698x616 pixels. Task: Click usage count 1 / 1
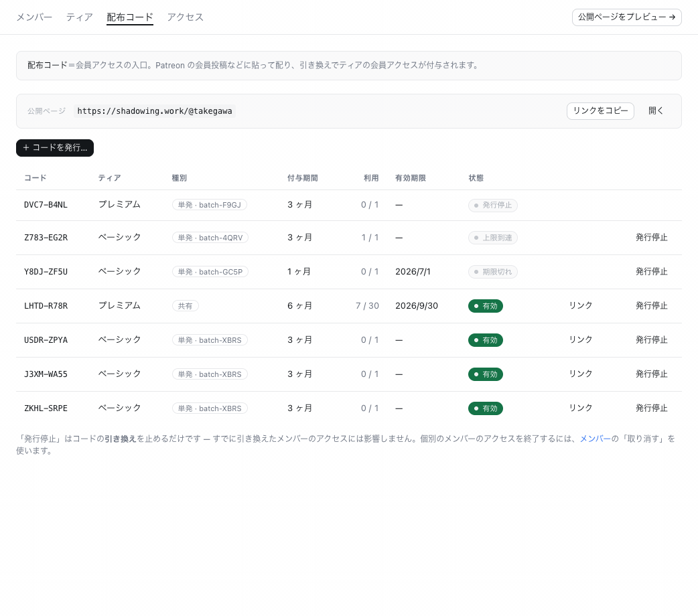point(370,238)
